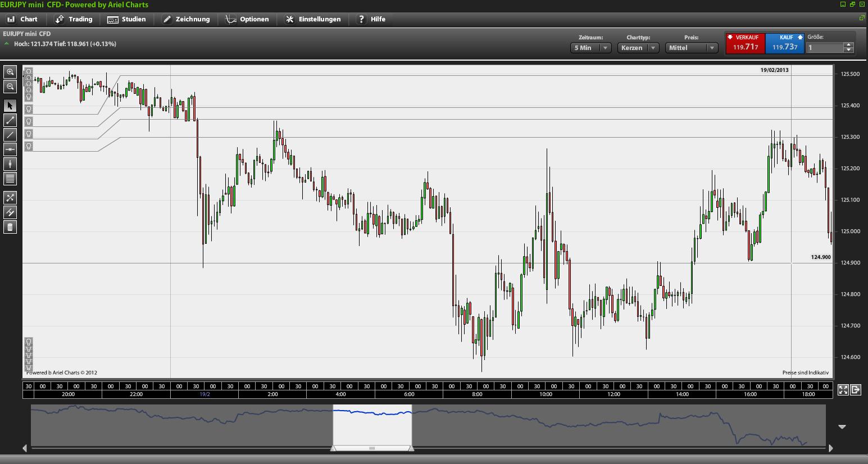Click the zoom out magnifier tool
This screenshot has height=464, width=868.
(x=10, y=87)
